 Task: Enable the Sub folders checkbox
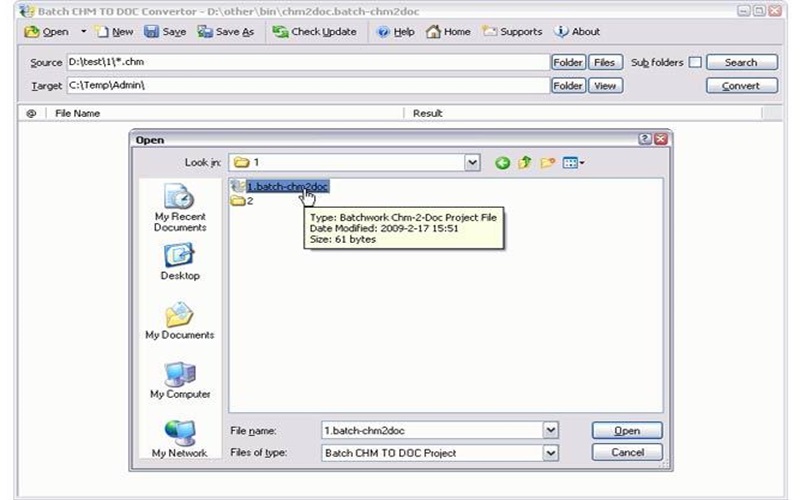[694, 62]
